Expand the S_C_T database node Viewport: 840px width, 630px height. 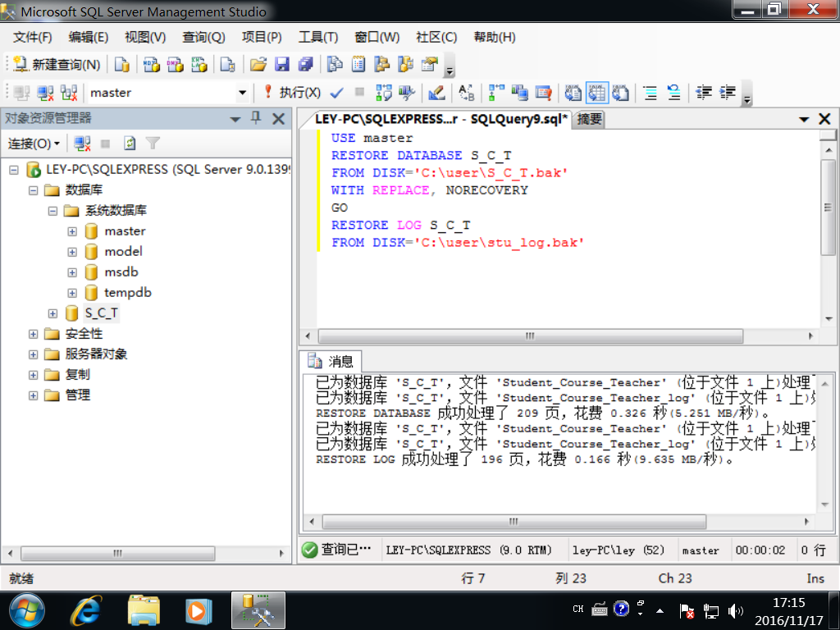click(52, 313)
